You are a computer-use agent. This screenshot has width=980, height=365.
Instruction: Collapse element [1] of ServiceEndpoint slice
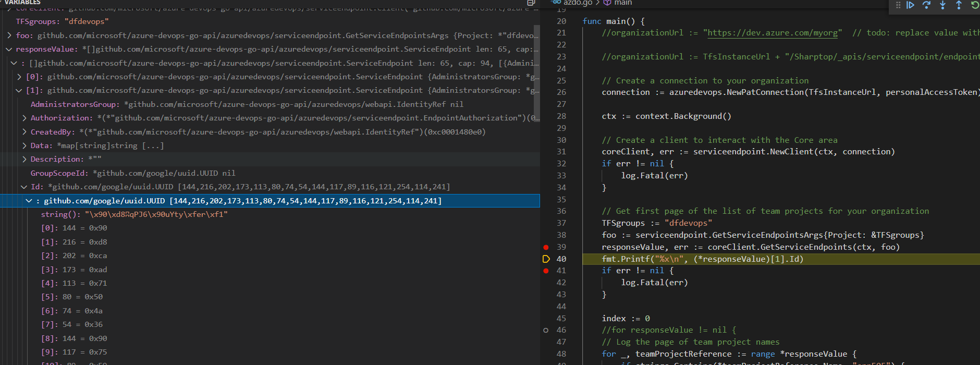(x=19, y=91)
